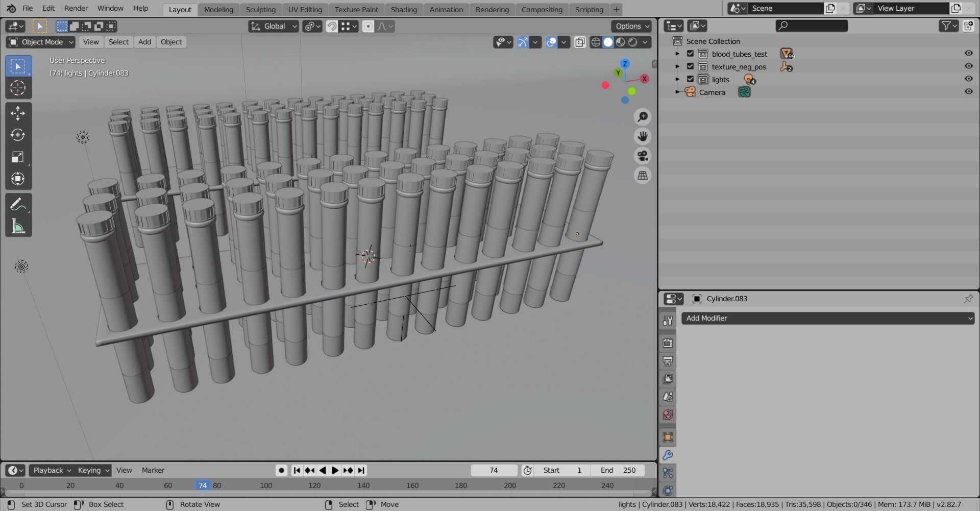This screenshot has width=980, height=511.
Task: Switch to the Scripting workspace tab
Action: coord(589,9)
